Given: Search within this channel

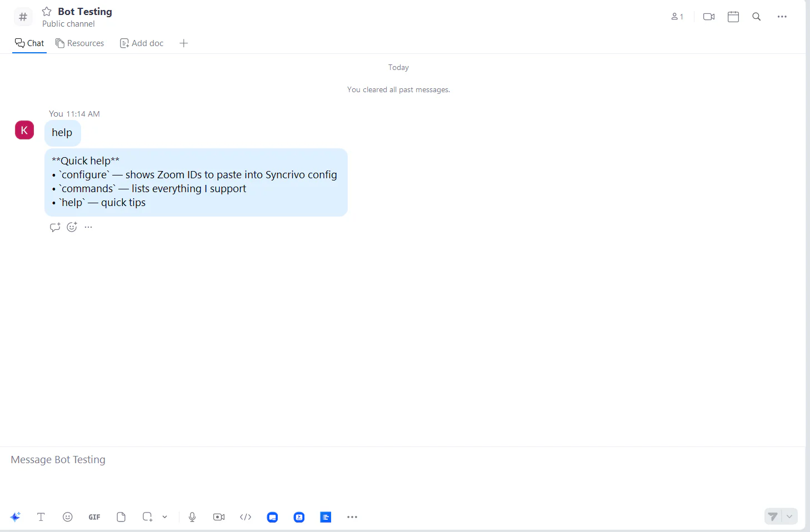Looking at the screenshot, I should (757, 17).
